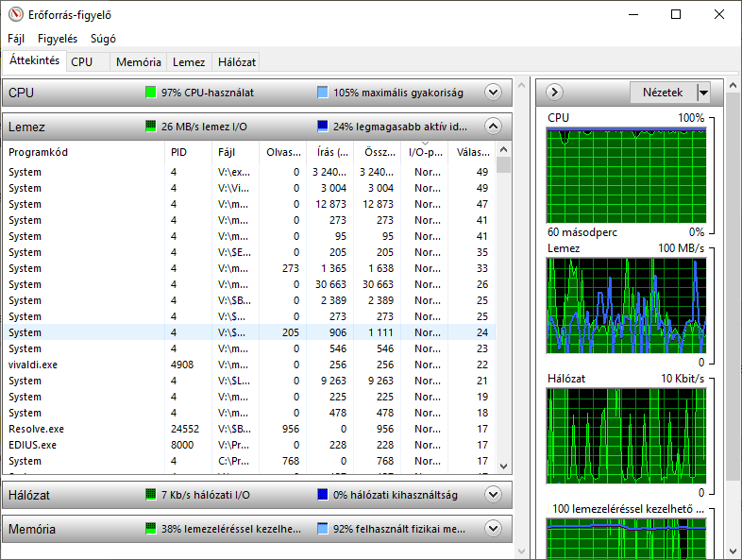
Task: Click the Resource Monitor title bar icon
Action: tap(16, 14)
